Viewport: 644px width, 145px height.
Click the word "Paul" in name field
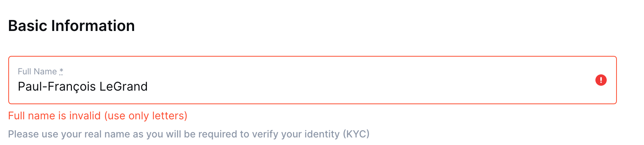(30, 86)
